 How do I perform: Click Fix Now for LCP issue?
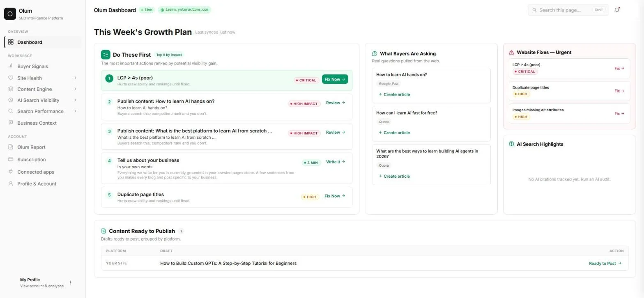(335, 79)
